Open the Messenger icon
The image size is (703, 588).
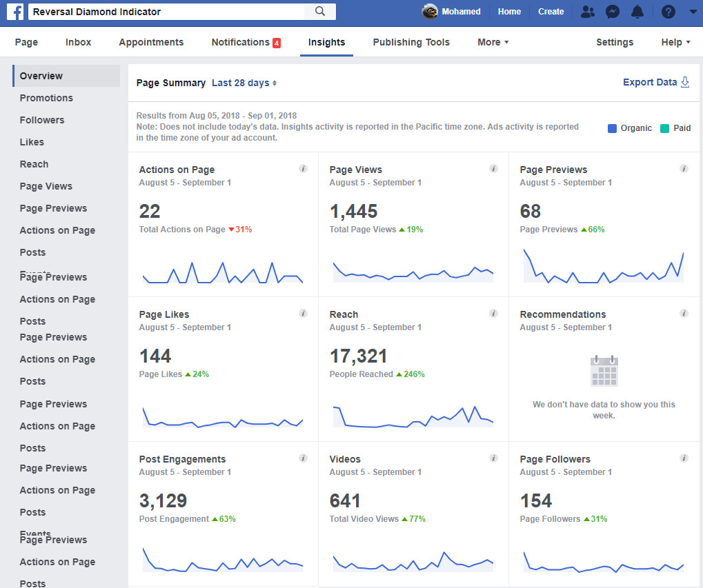(x=613, y=12)
